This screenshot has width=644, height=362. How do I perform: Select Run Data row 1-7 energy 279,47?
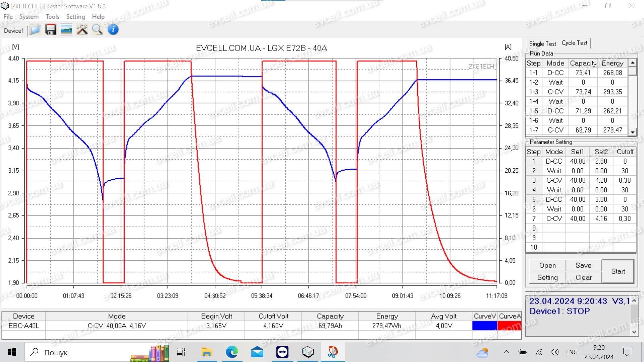point(612,130)
